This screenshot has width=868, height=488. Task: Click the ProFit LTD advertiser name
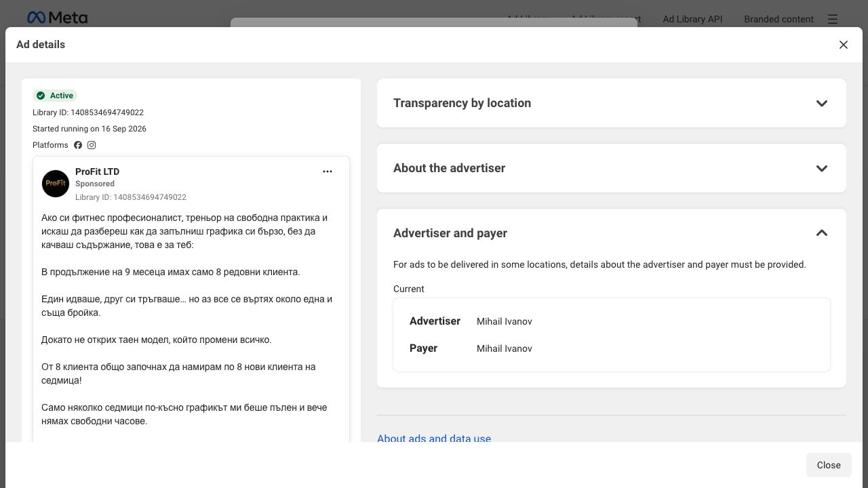coord(97,171)
